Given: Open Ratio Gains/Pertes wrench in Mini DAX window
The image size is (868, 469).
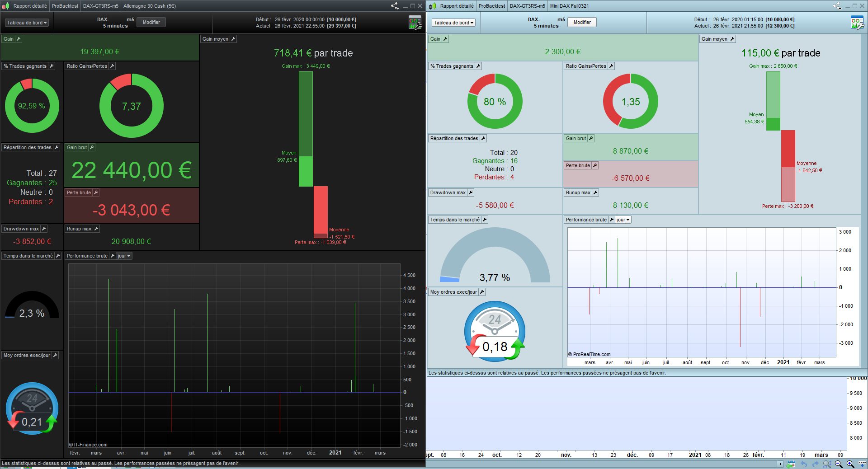Looking at the screenshot, I should 611,66.
